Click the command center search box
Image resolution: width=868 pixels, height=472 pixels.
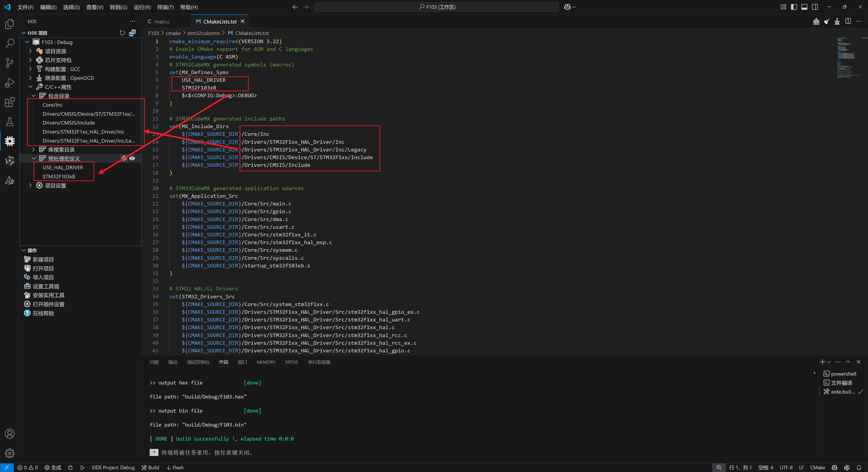(436, 7)
